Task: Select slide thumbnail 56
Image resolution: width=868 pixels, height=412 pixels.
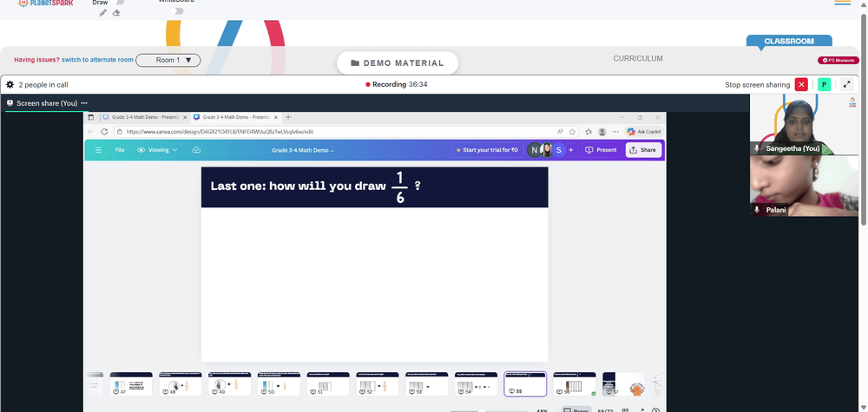Action: [x=575, y=383]
